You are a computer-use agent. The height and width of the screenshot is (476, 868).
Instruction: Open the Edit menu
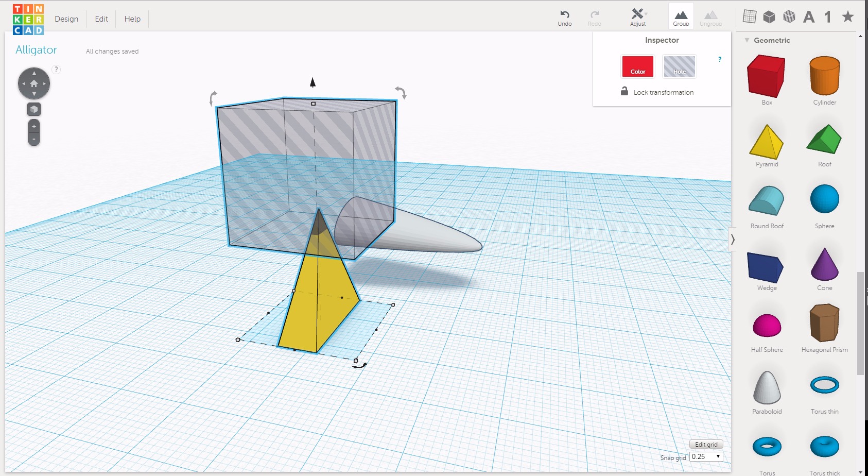[x=101, y=19]
